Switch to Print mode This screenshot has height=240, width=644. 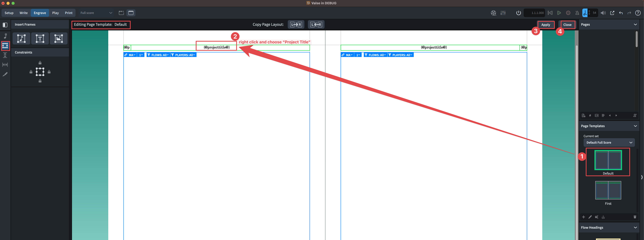coord(68,13)
